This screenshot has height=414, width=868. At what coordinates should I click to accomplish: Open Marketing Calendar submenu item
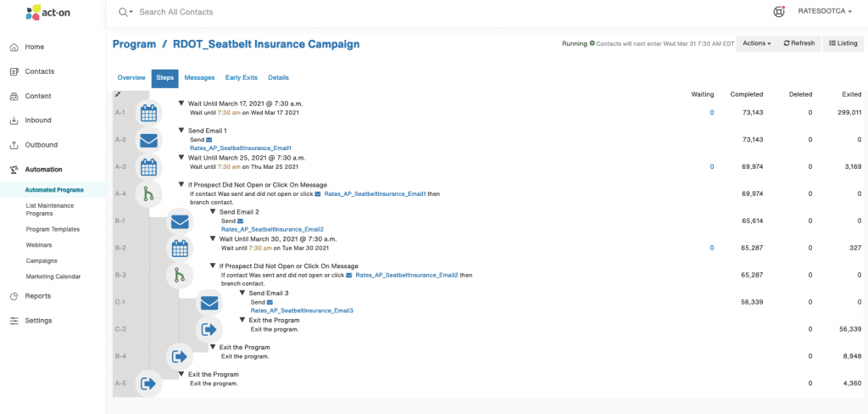tap(53, 276)
